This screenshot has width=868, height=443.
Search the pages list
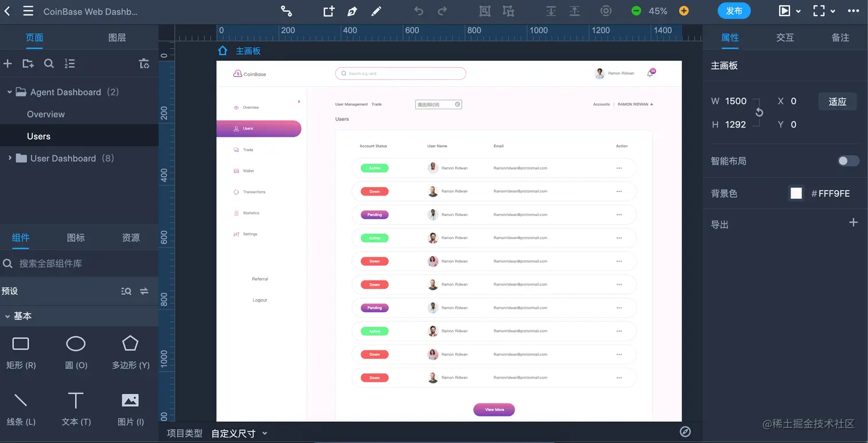coord(49,64)
